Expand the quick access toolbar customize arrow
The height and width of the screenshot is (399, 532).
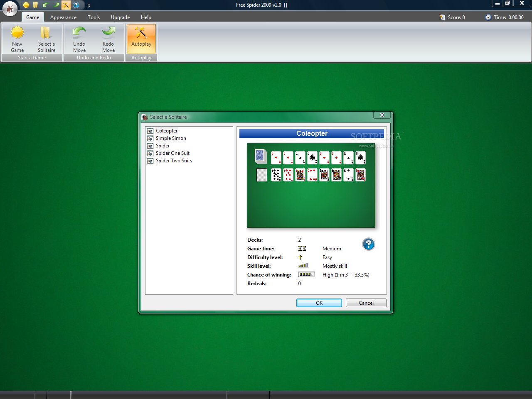(89, 5)
